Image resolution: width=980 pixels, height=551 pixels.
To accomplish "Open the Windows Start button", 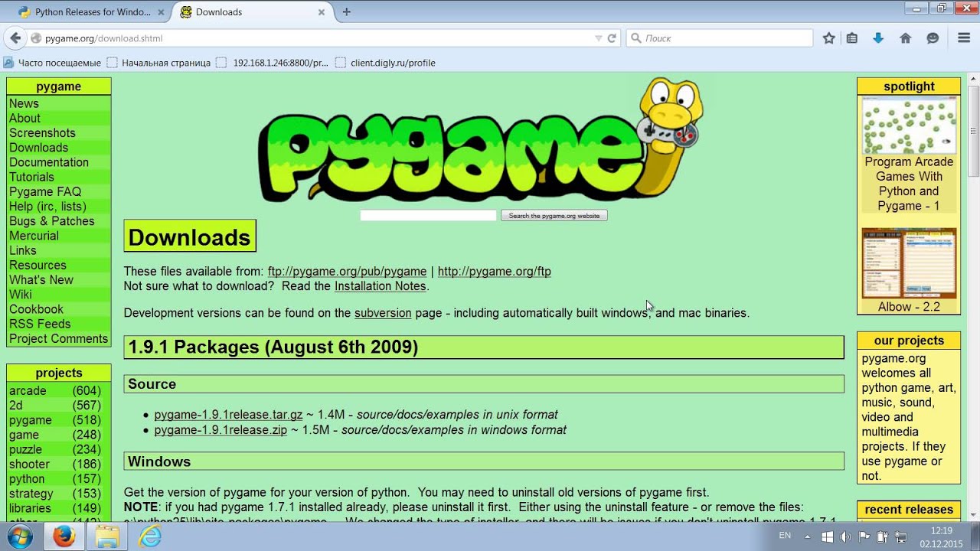I will tap(21, 536).
